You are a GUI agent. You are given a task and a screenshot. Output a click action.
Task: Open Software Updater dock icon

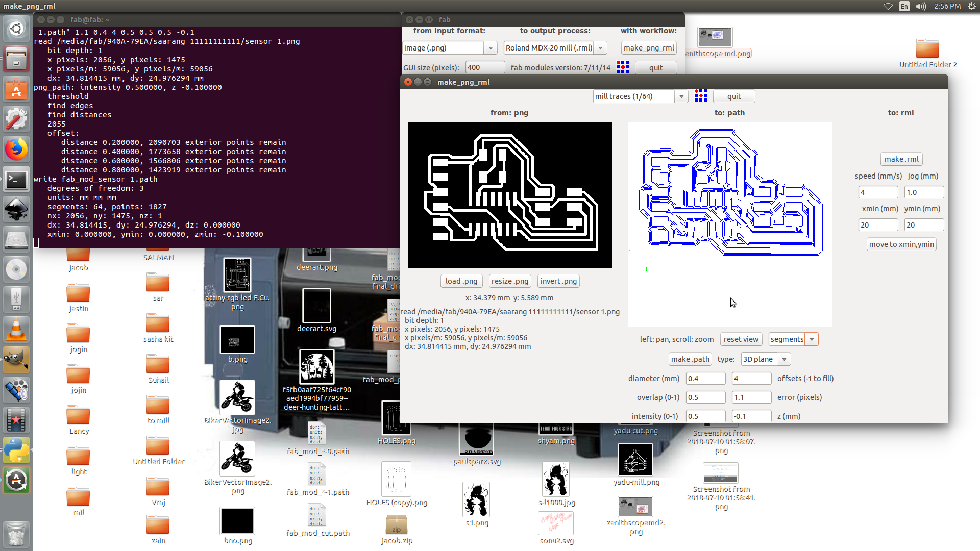[16, 480]
